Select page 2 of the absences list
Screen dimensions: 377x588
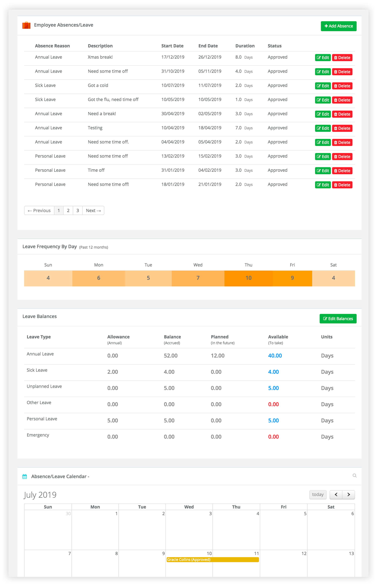coord(68,210)
